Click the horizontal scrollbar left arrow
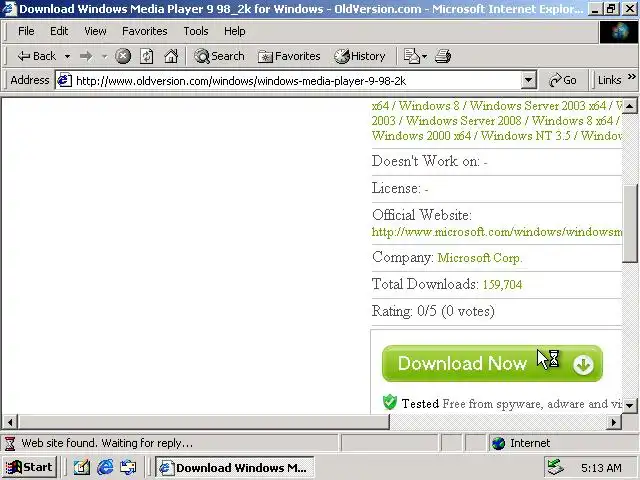640x480 pixels. click(x=10, y=422)
